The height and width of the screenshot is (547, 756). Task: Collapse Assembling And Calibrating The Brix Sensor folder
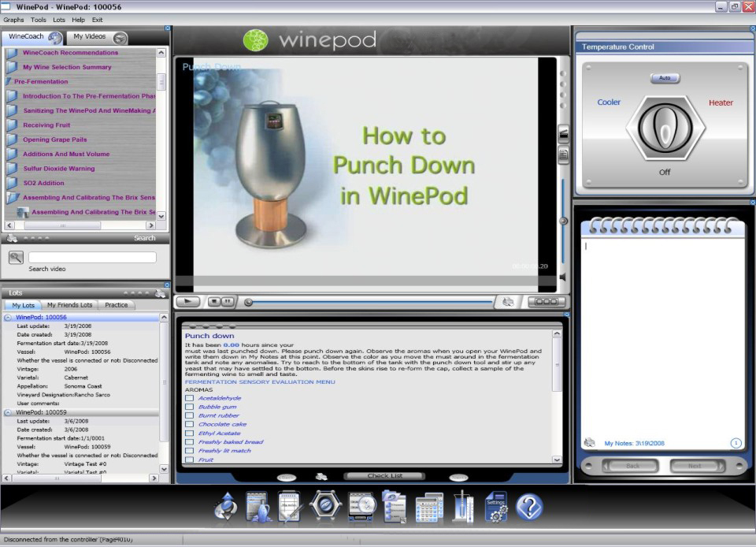coord(13,197)
